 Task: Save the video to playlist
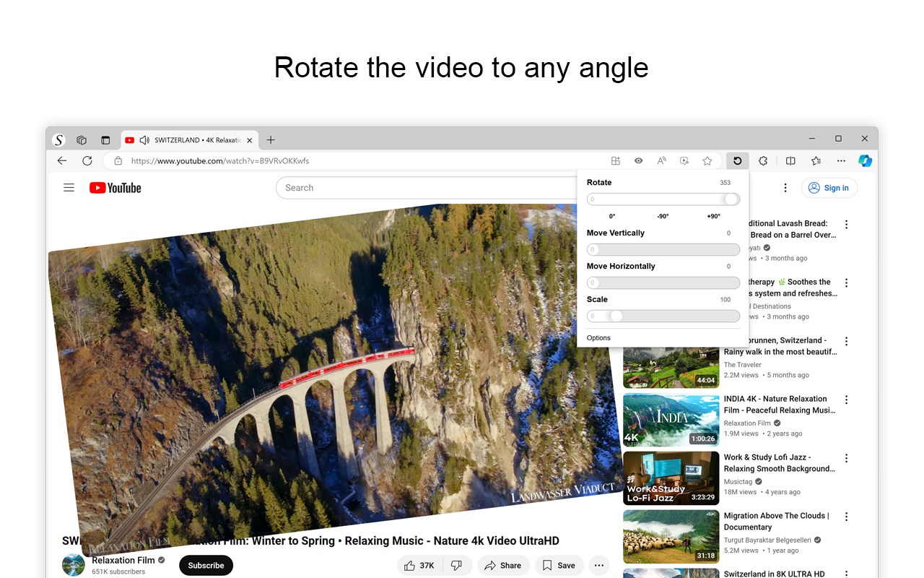coord(559,566)
